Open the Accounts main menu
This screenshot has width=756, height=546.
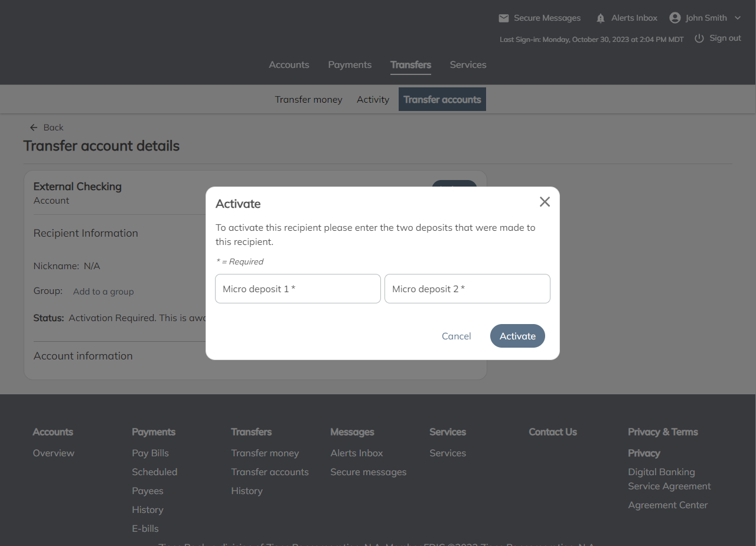coord(289,65)
